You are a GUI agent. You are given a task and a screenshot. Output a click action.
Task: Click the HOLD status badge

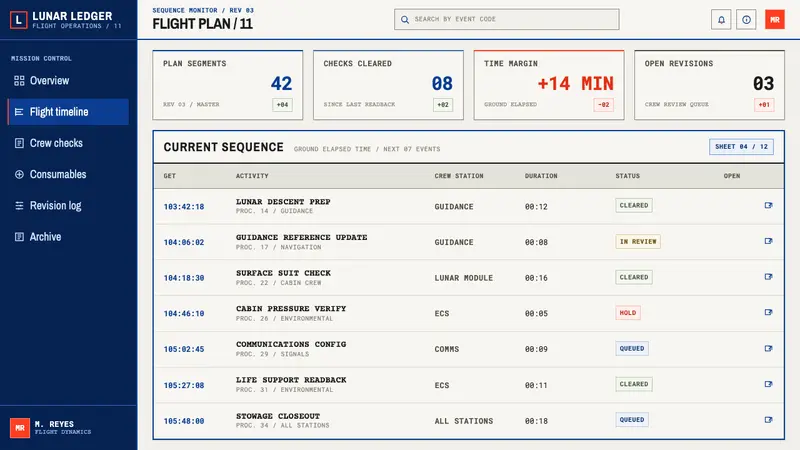628,313
